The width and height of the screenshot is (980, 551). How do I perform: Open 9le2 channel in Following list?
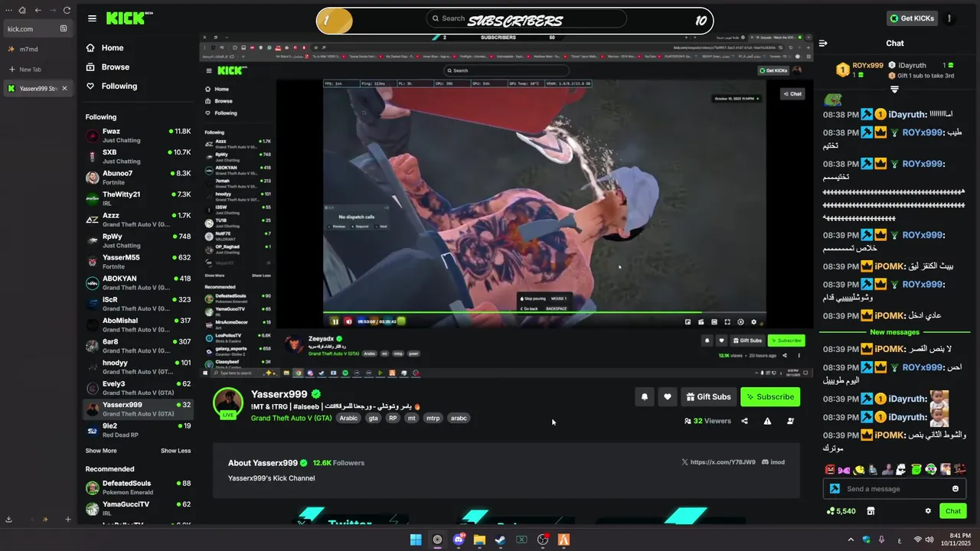pyautogui.click(x=138, y=430)
